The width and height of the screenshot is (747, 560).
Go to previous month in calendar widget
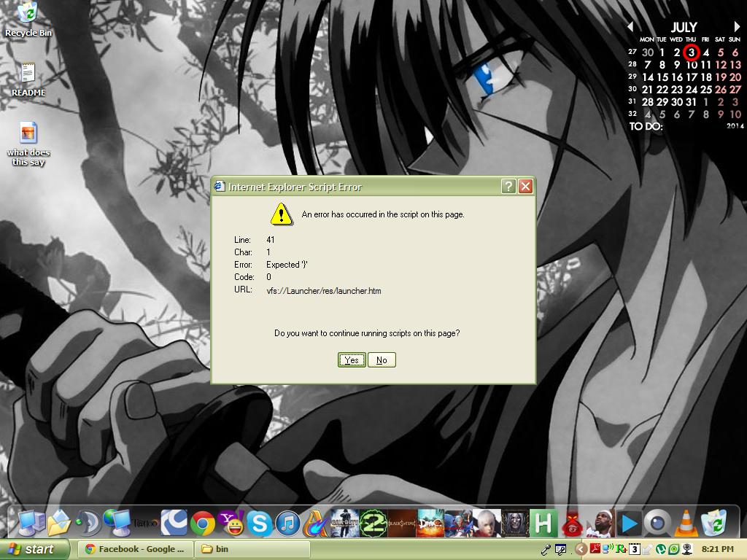coord(630,27)
